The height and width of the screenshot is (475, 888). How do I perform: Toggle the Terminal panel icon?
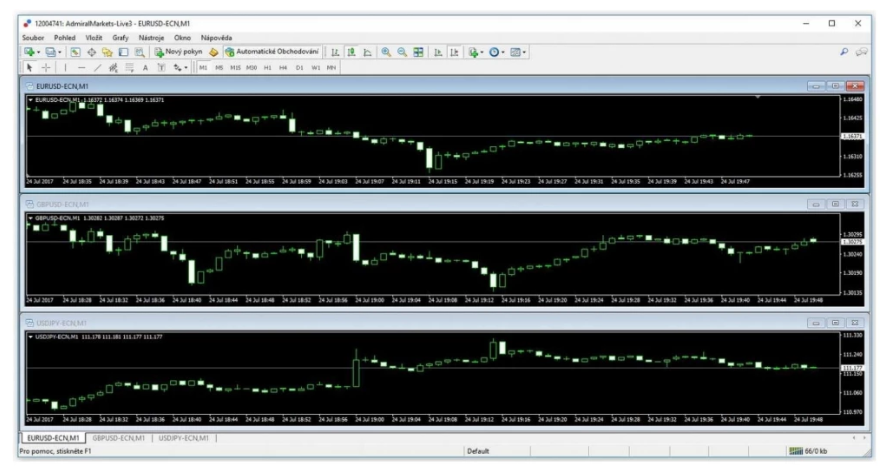[123, 52]
